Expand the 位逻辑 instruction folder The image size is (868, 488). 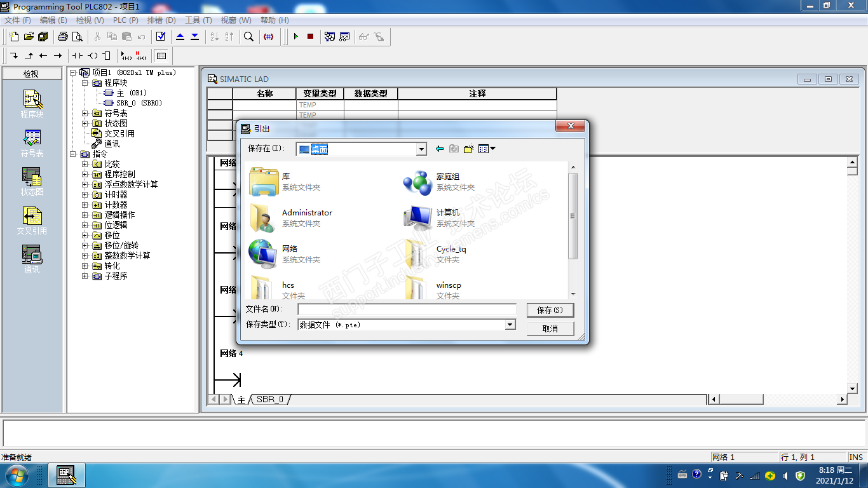pos(85,225)
